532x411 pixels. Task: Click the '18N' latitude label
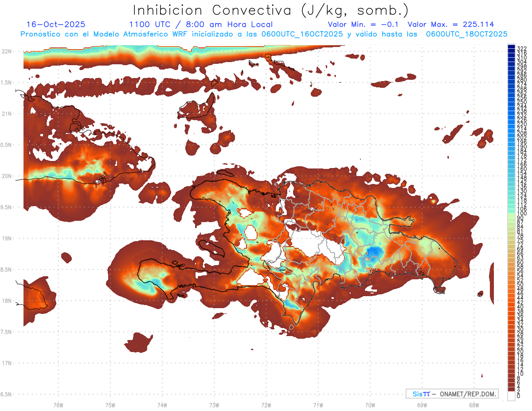point(7,301)
